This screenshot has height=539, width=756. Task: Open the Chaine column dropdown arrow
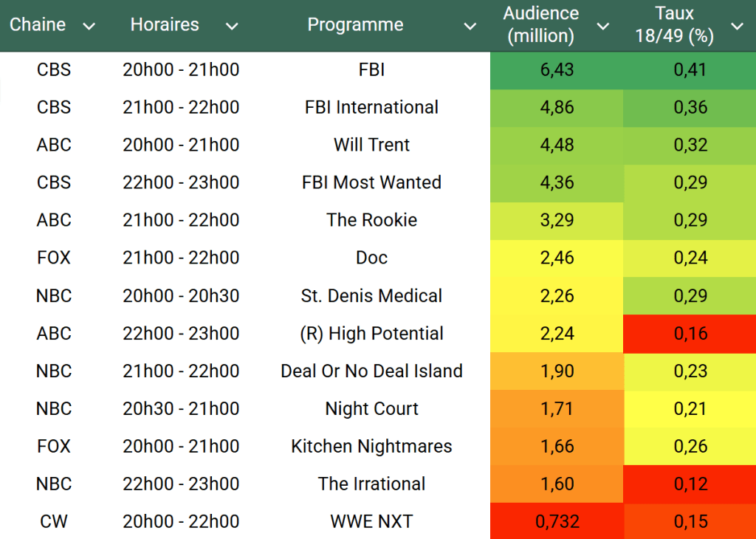tap(89, 27)
